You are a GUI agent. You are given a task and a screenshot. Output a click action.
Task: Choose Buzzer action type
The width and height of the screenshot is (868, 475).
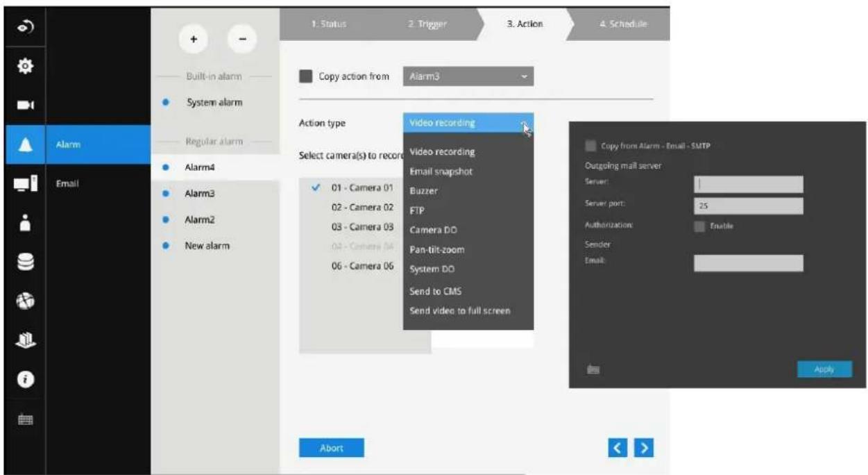(x=423, y=190)
